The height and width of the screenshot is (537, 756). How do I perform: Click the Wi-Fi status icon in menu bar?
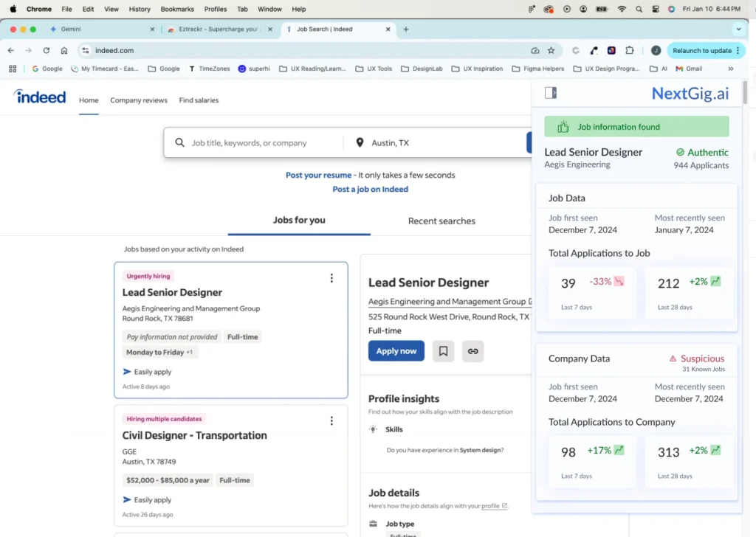tap(622, 9)
